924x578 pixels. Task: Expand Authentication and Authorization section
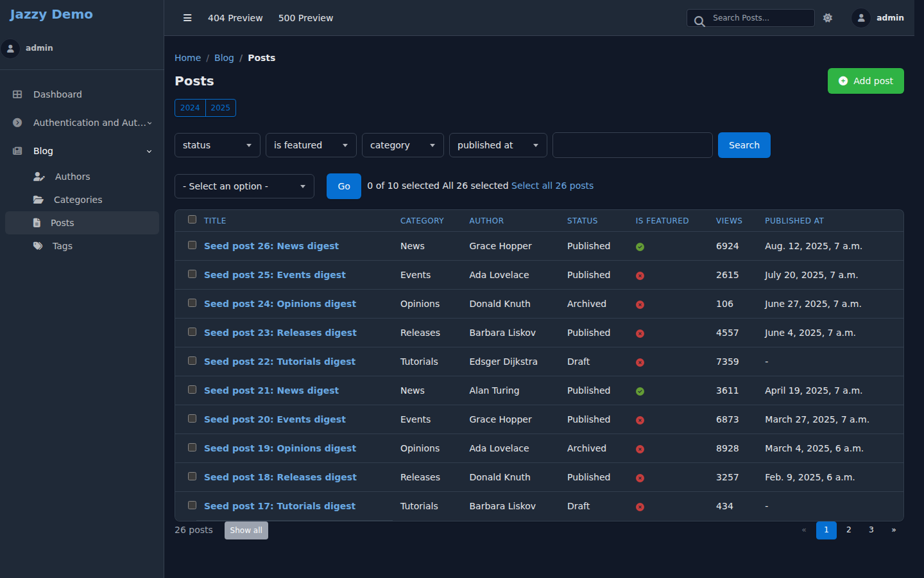(81, 123)
